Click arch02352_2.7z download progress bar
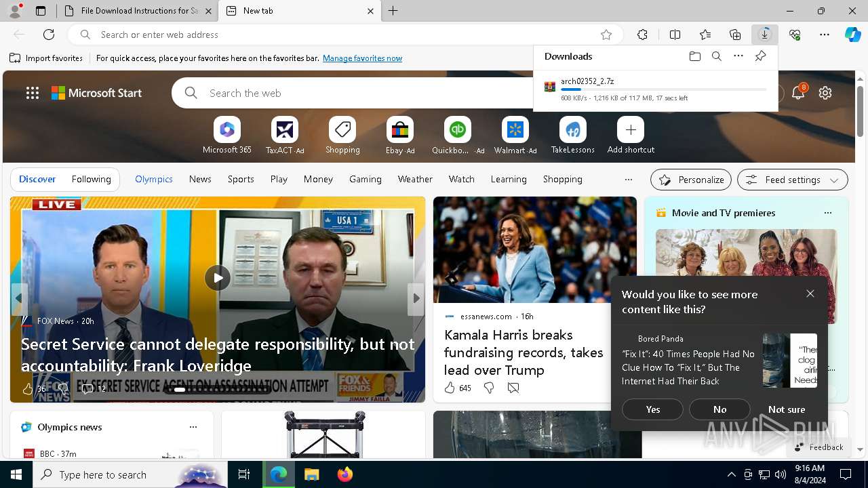This screenshot has width=868, height=488. pos(664,89)
